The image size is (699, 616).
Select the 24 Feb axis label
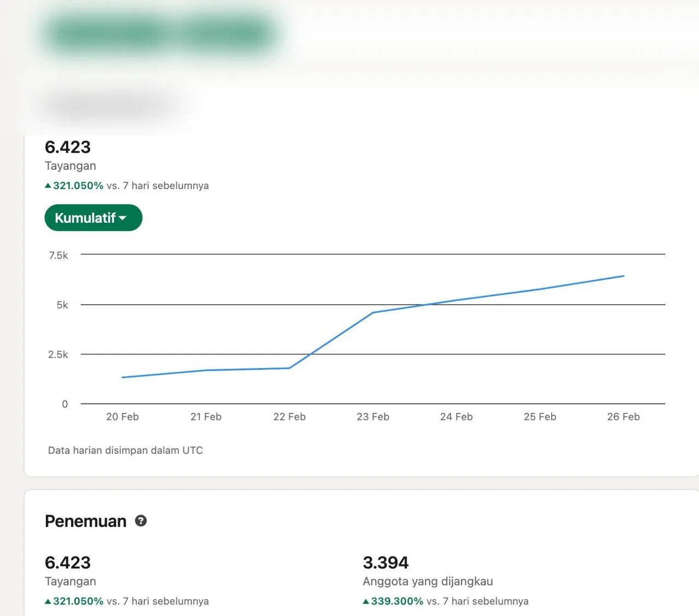click(x=457, y=417)
